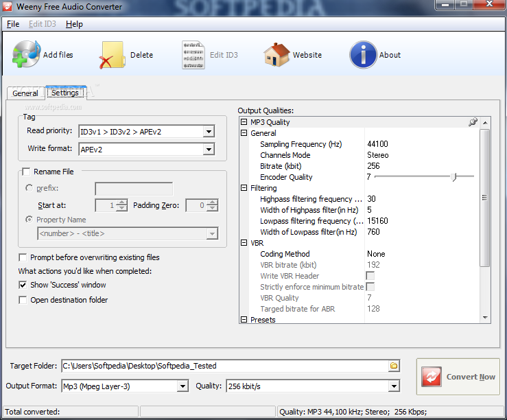Screen dimensions: 507x420
Task: Open the Edit ID3 menu
Action: (x=43, y=24)
